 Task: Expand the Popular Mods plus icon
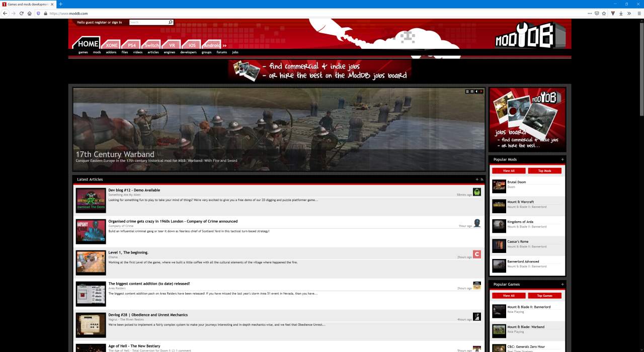coord(562,159)
